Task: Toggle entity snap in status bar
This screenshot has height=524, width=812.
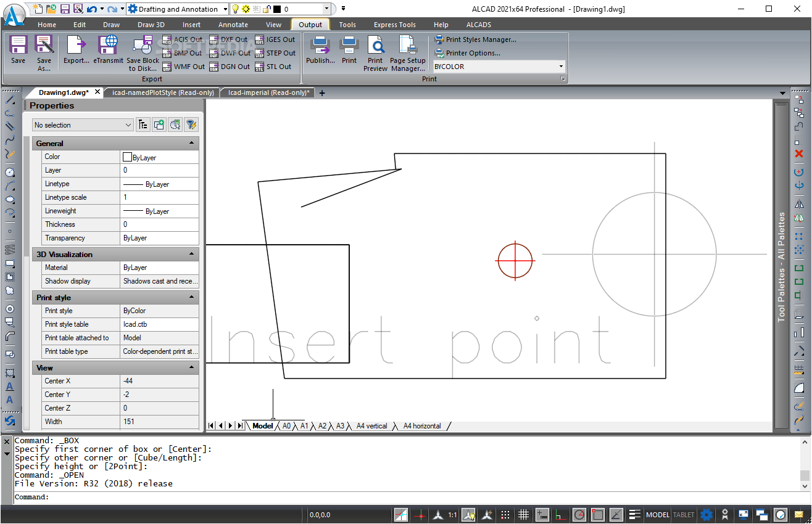Action: click(597, 515)
